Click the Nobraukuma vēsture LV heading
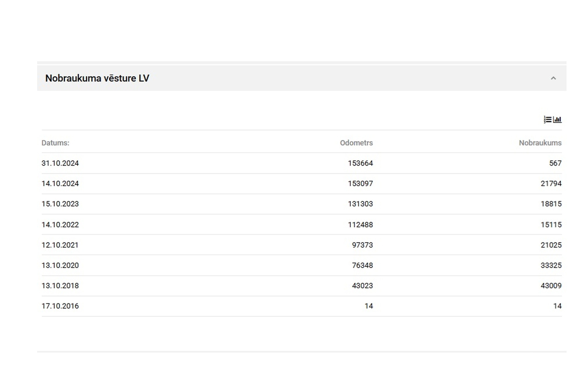The width and height of the screenshot is (588, 392). (x=97, y=78)
